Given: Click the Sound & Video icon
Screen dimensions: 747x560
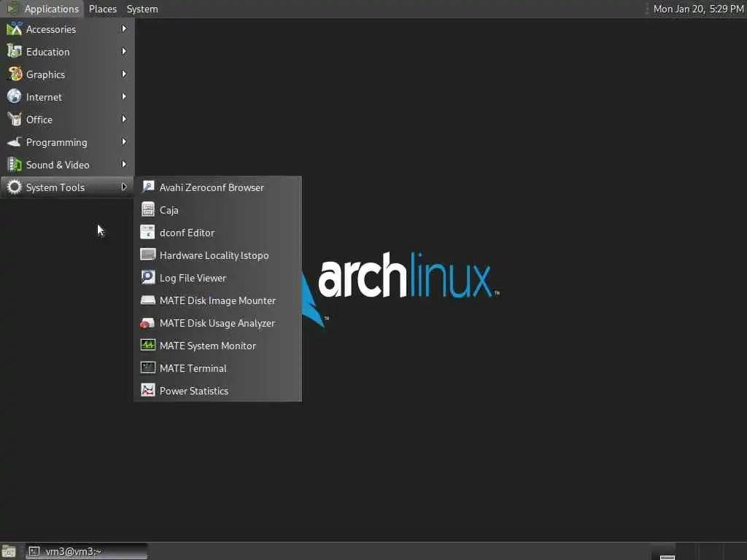Looking at the screenshot, I should [15, 165].
